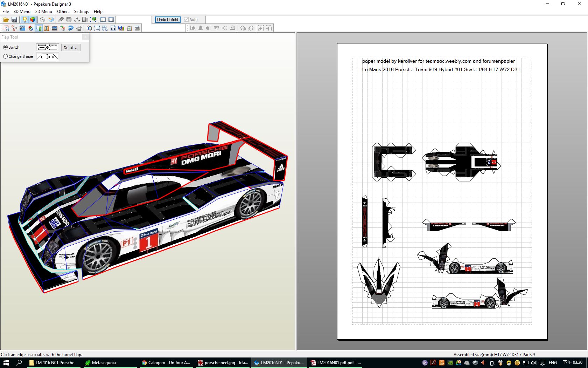The height and width of the screenshot is (368, 588).
Task: Click the rotate 90 degrees counterclockwise icon
Action: (243, 28)
